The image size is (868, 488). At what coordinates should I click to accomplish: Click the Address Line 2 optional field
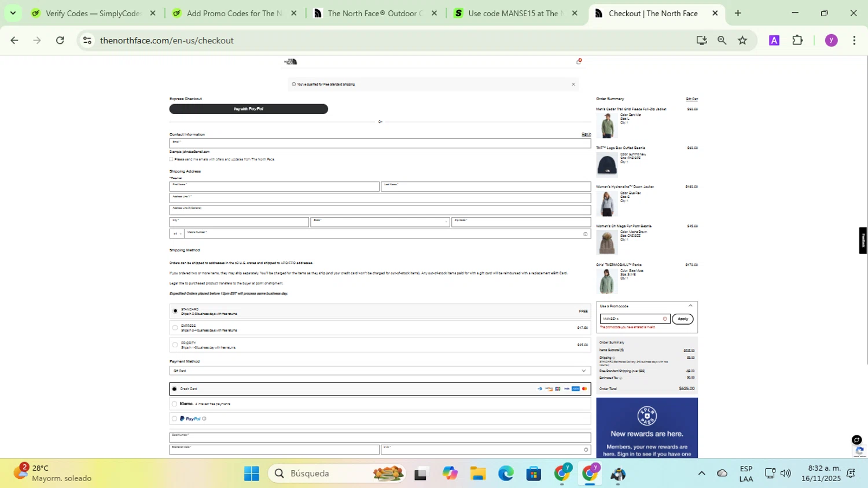pyautogui.click(x=380, y=210)
